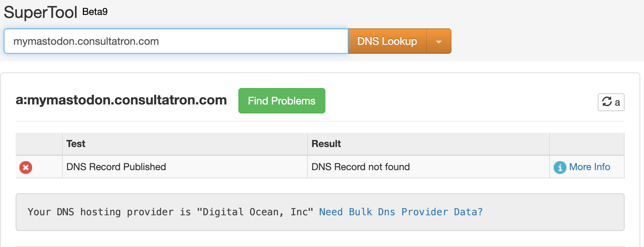Open the More Info link
The image size is (644, 247).
click(x=590, y=167)
